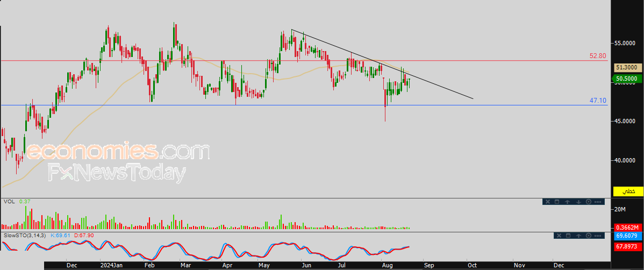644x270 pixels.
Task: Select the green 50.5000 current price tag
Action: pyautogui.click(x=626, y=79)
